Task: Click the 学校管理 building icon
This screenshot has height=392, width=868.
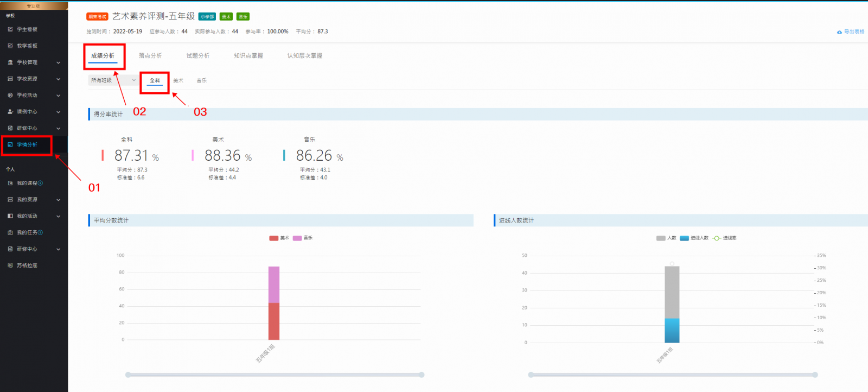Action: (x=10, y=62)
